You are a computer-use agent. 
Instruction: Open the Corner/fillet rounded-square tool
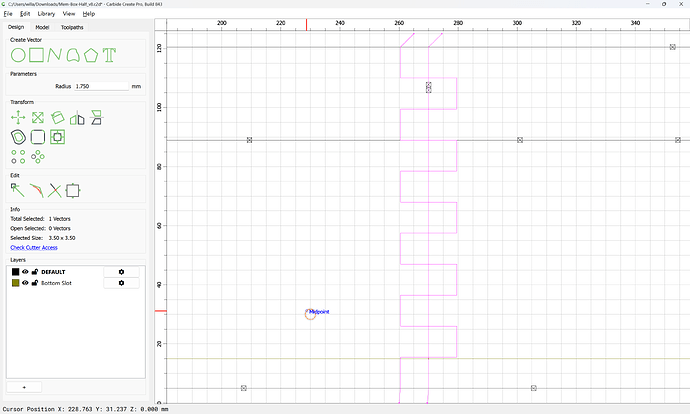38,137
